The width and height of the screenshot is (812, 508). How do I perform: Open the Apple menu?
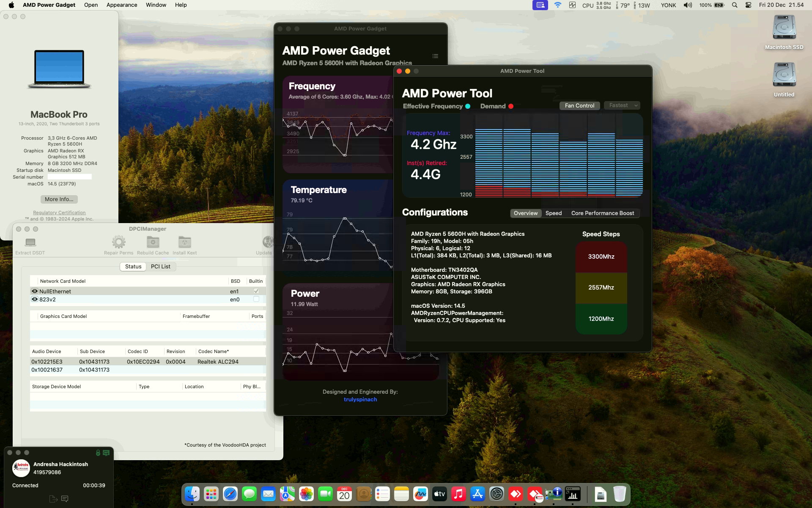pyautogui.click(x=11, y=5)
